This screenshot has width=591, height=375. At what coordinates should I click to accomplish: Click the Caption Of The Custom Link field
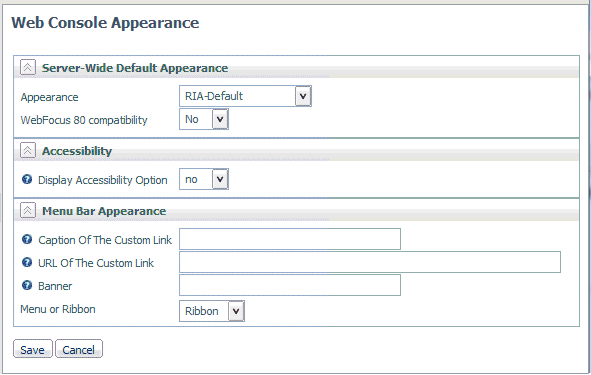(290, 239)
